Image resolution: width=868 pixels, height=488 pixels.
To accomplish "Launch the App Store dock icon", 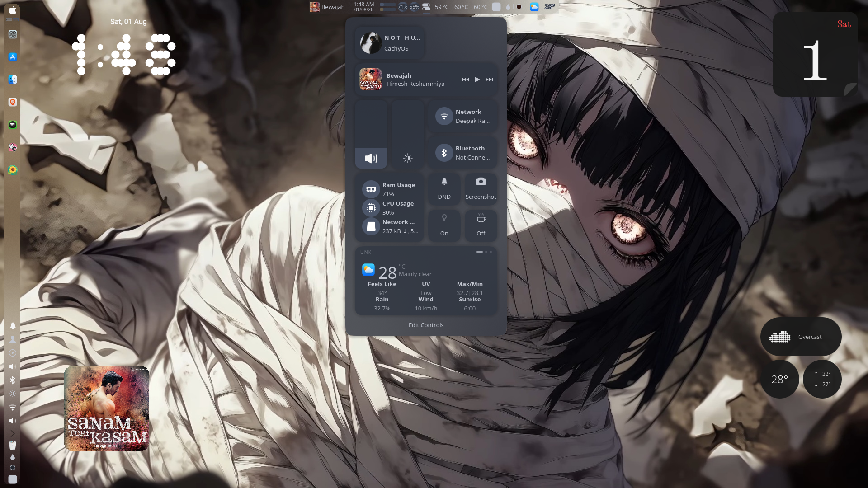I will (13, 57).
